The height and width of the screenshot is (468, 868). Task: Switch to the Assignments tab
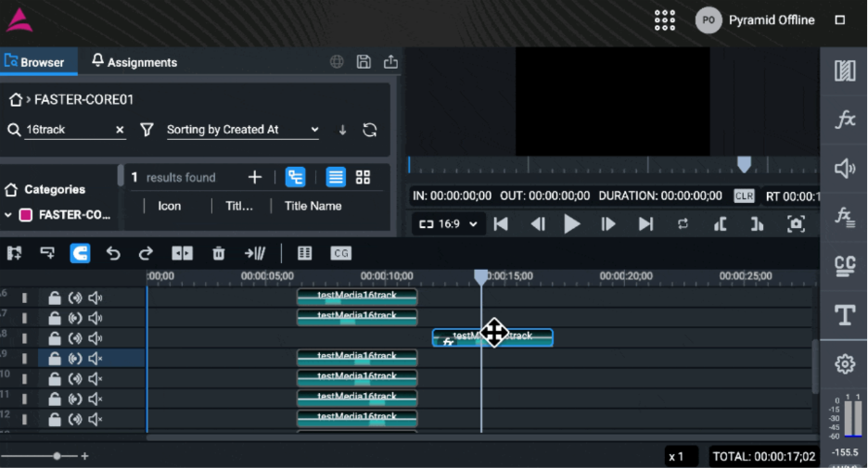(x=134, y=62)
